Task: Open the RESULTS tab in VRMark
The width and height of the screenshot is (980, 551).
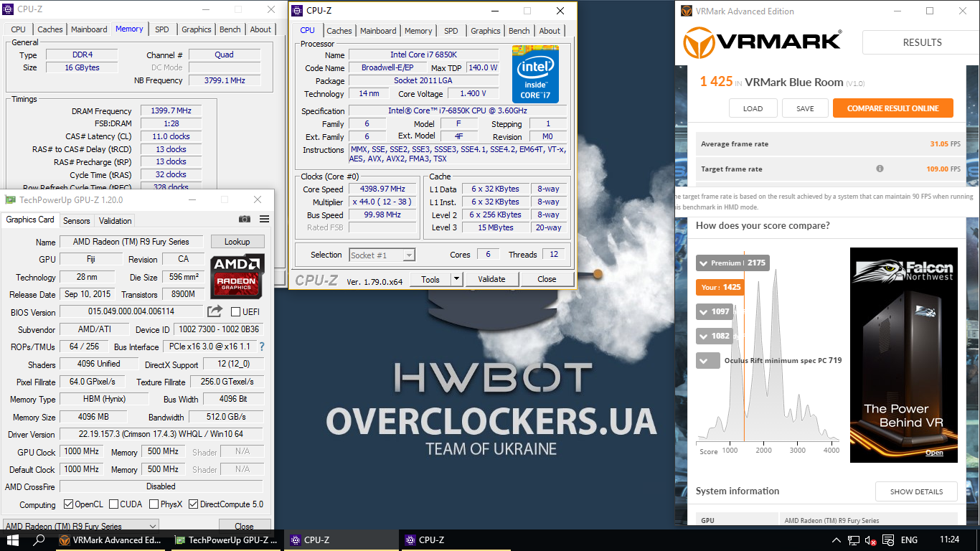Action: point(922,42)
